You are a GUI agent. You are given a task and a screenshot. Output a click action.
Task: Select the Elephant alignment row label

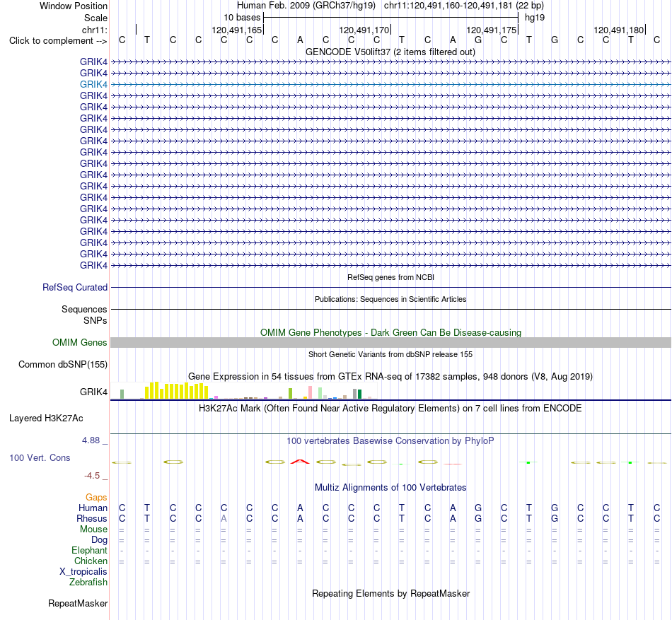coord(90,550)
